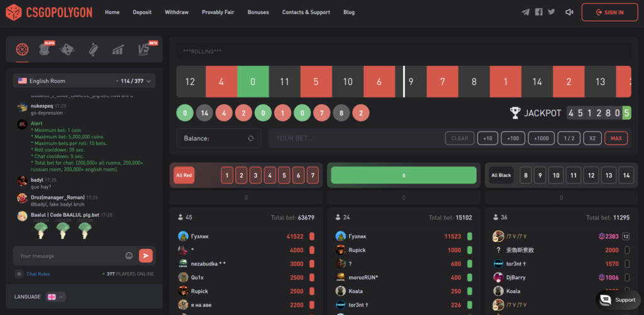The width and height of the screenshot is (644, 315).
Task: Go to the Withdraw page
Action: (176, 13)
